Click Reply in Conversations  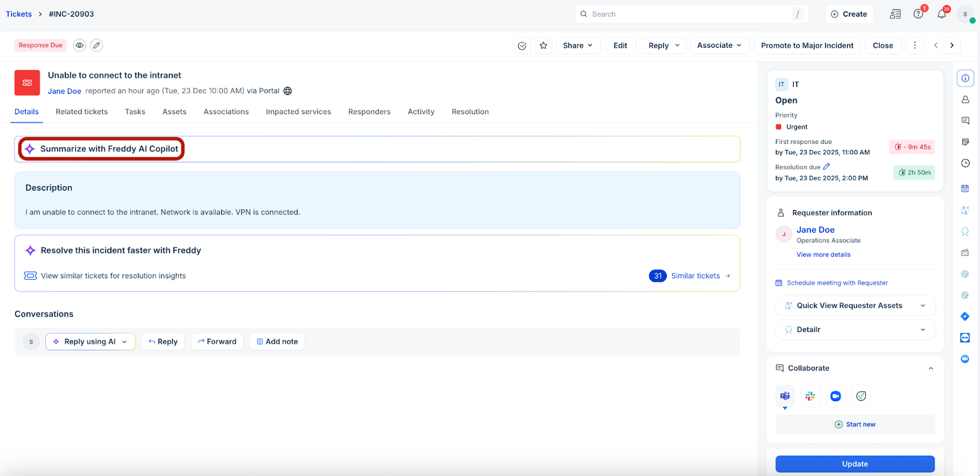163,342
